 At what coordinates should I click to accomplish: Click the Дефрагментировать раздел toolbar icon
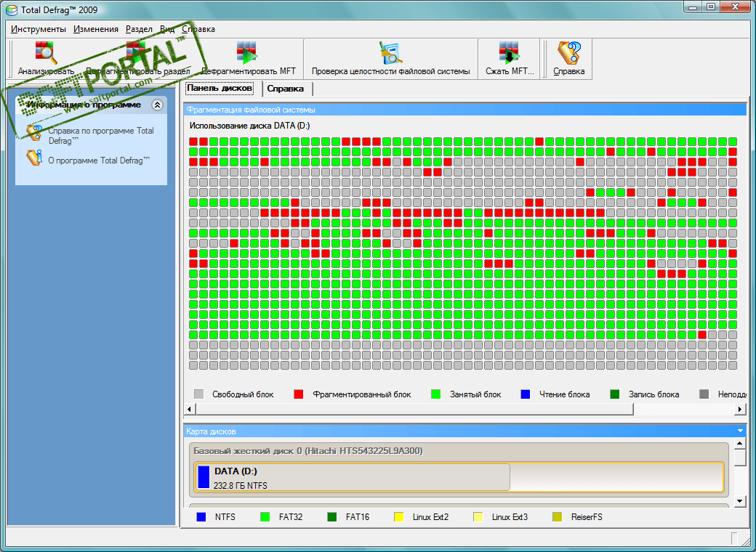[x=137, y=53]
